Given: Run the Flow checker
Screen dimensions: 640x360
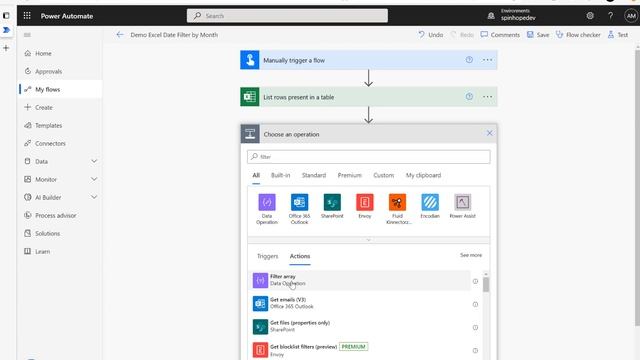Looking at the screenshot, I should (578, 35).
